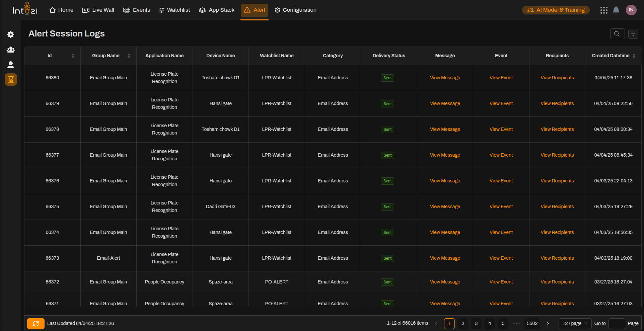Viewport: 644px width, 331px height.
Task: Select the highlighted hourglass session logs icon
Action: pos(11,80)
